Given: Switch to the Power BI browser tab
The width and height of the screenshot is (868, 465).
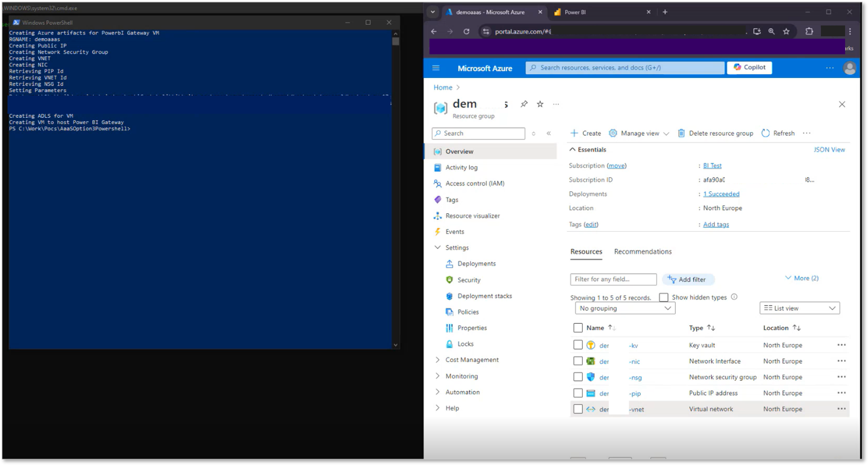Looking at the screenshot, I should (x=602, y=12).
